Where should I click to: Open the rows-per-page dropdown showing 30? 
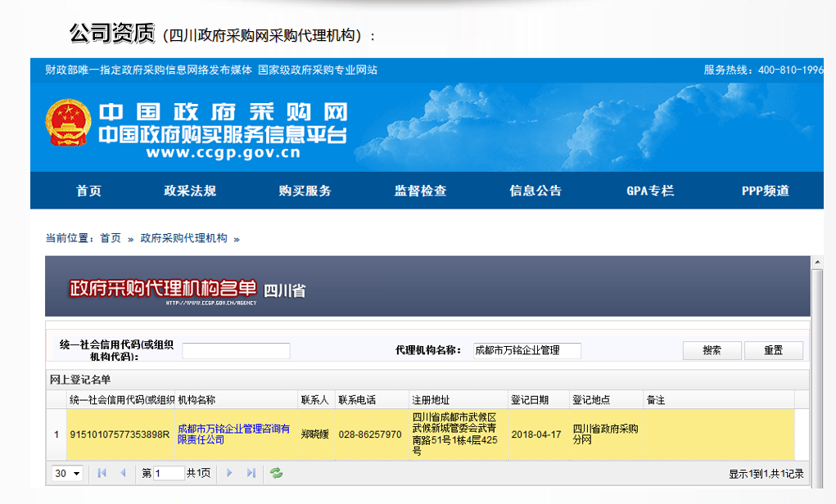pyautogui.click(x=68, y=474)
